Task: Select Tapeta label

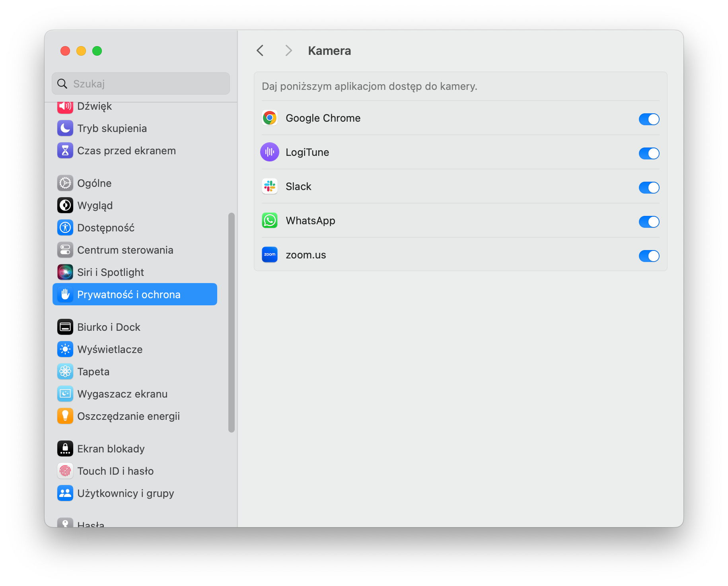Action: 93,372
